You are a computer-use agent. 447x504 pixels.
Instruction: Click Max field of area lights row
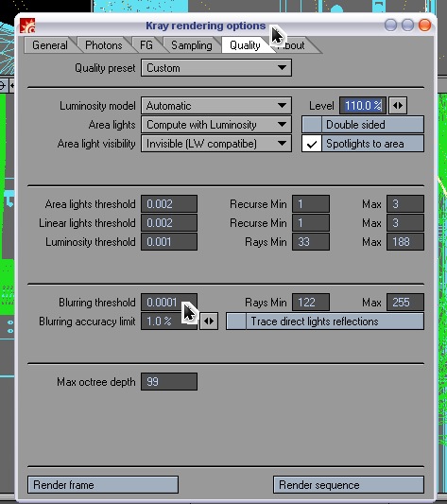405,204
